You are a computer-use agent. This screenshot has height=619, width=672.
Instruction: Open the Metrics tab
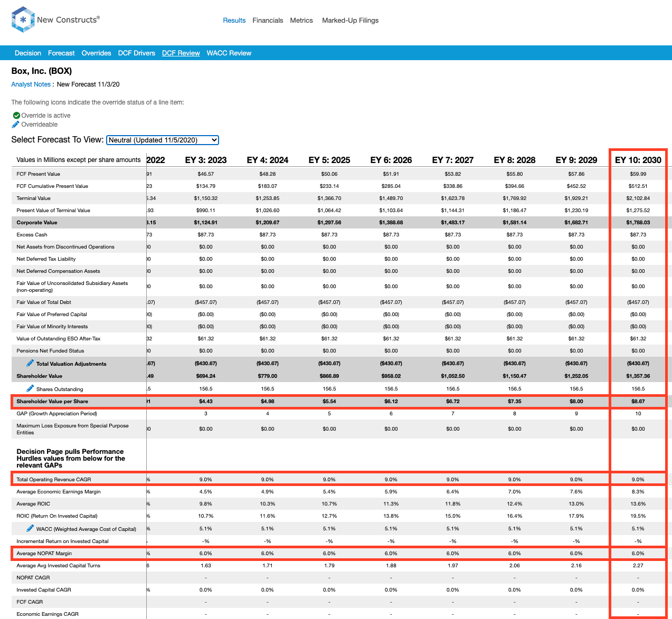pyautogui.click(x=301, y=21)
